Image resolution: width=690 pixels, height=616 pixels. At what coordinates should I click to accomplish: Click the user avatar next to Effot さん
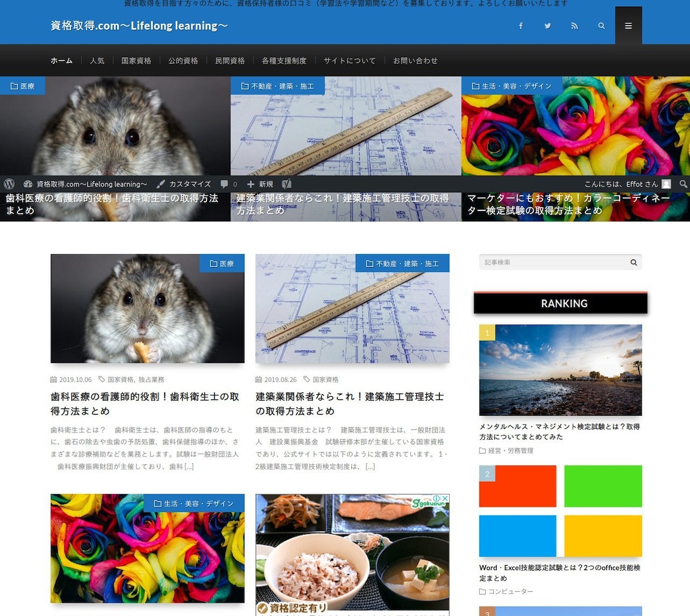[x=666, y=184]
